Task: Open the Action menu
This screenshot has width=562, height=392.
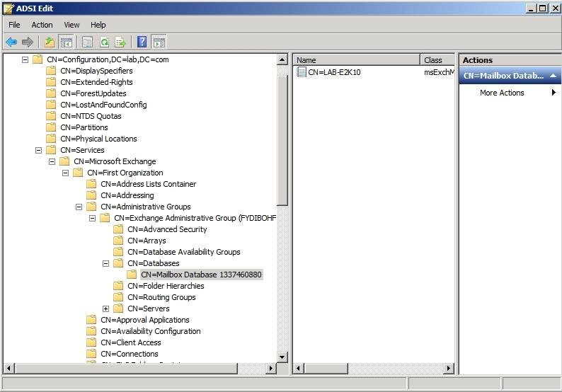Action: coord(42,25)
